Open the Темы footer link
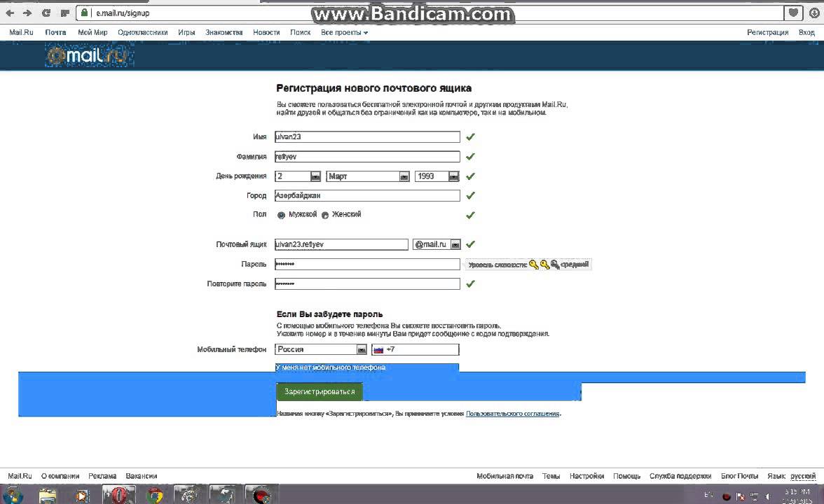Image resolution: width=824 pixels, height=504 pixels. (x=551, y=476)
